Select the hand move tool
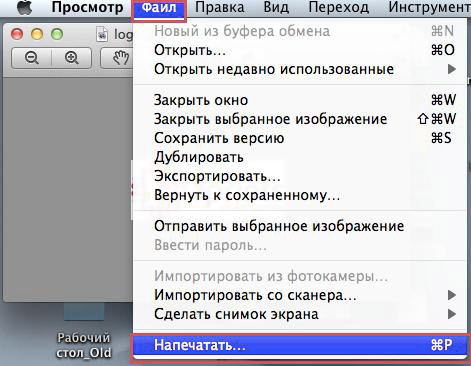 tap(120, 58)
